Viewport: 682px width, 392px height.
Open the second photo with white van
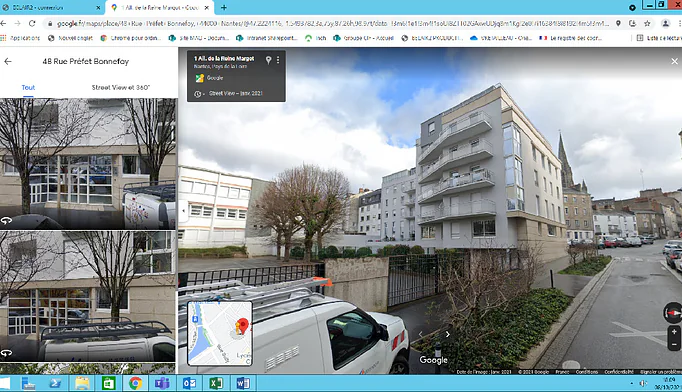88,296
